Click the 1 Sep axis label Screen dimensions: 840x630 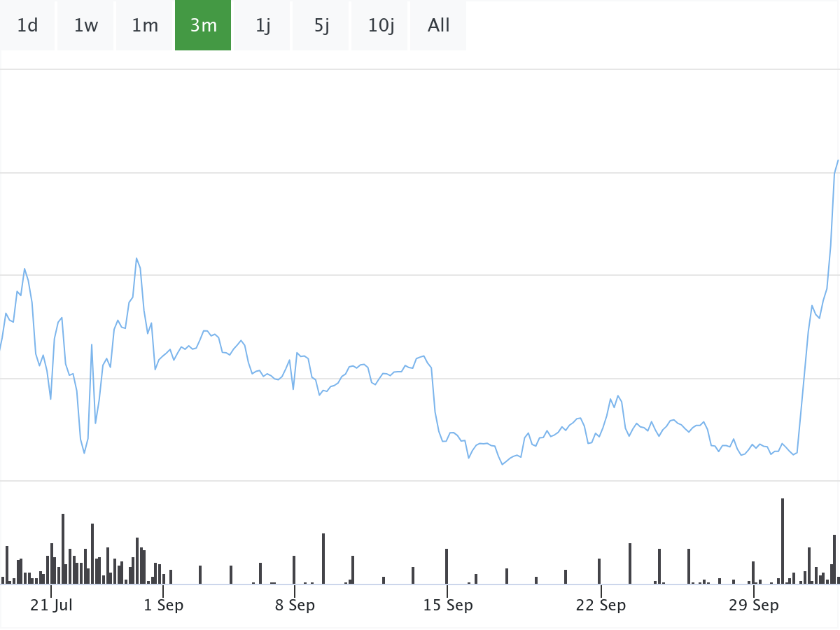pos(163,605)
